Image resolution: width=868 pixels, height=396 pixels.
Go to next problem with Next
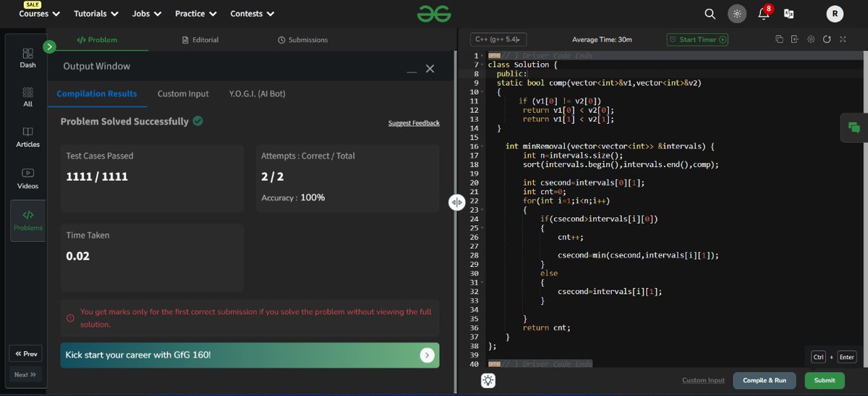26,374
